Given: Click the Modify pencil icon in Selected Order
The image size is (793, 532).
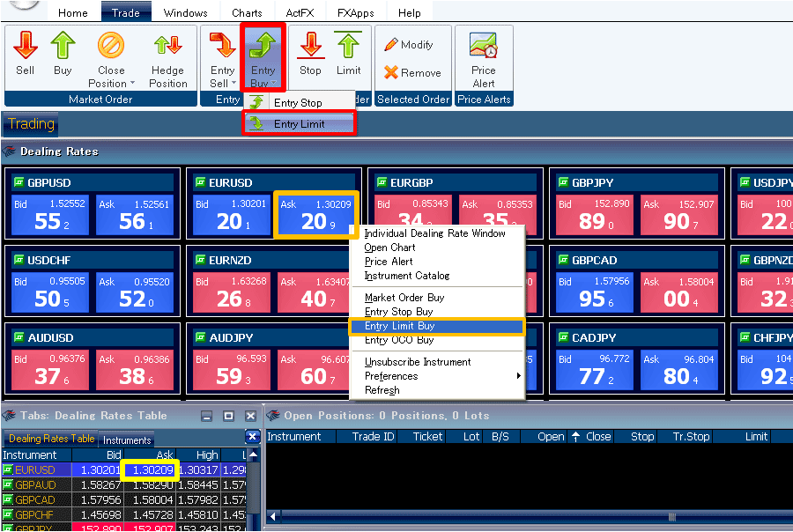Looking at the screenshot, I should (391, 45).
